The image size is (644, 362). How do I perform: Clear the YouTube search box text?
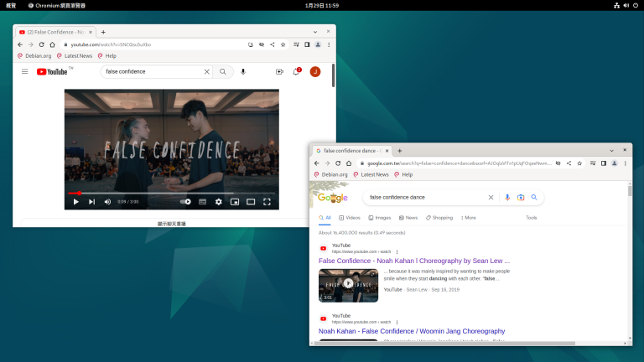(x=207, y=72)
